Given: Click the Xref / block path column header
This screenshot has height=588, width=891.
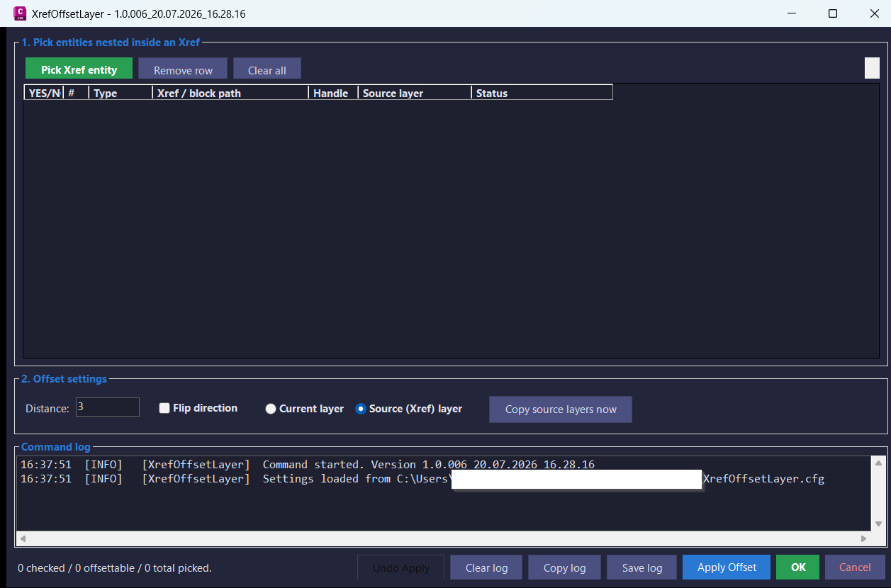Looking at the screenshot, I should point(230,93).
